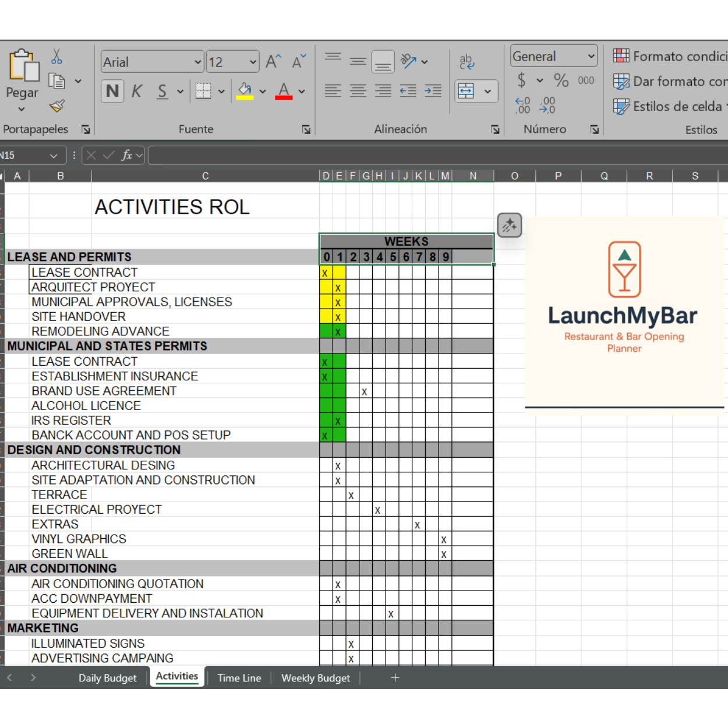Click the Copy icon

(x=56, y=82)
